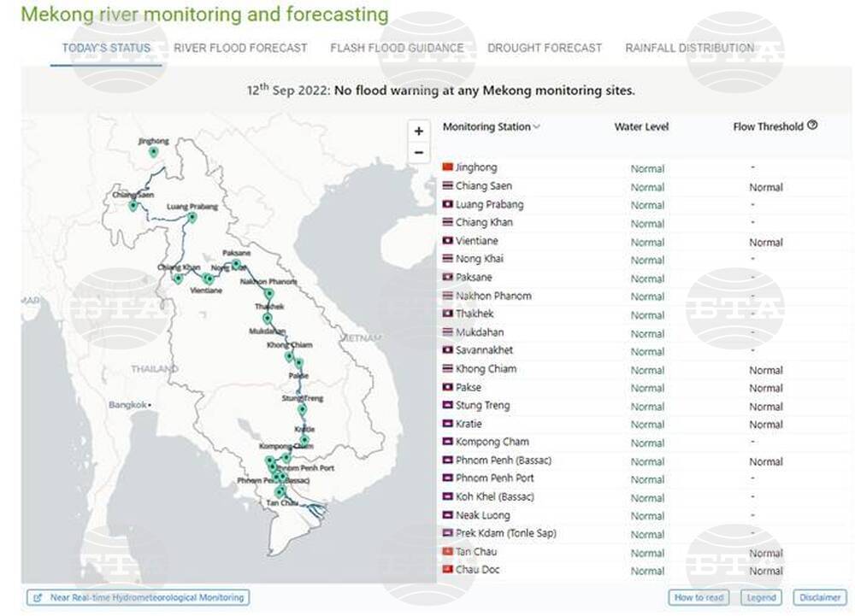Click the How to read button
855x616 pixels.
click(699, 597)
